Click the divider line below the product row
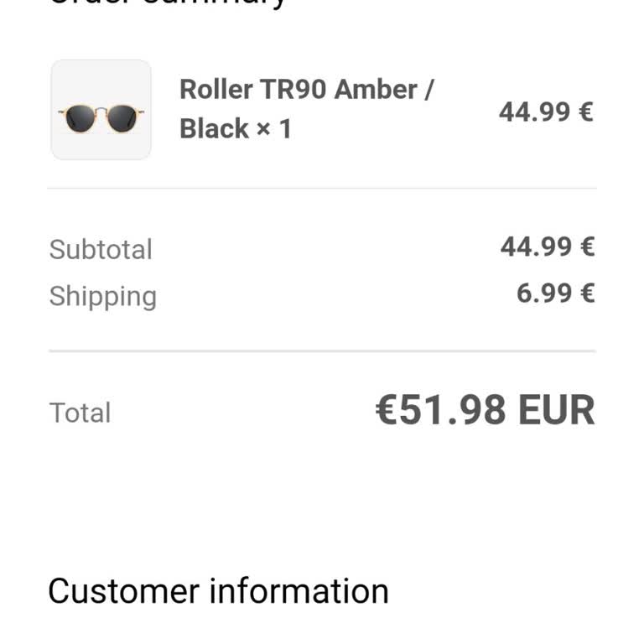The height and width of the screenshot is (644, 644). pos(322,189)
